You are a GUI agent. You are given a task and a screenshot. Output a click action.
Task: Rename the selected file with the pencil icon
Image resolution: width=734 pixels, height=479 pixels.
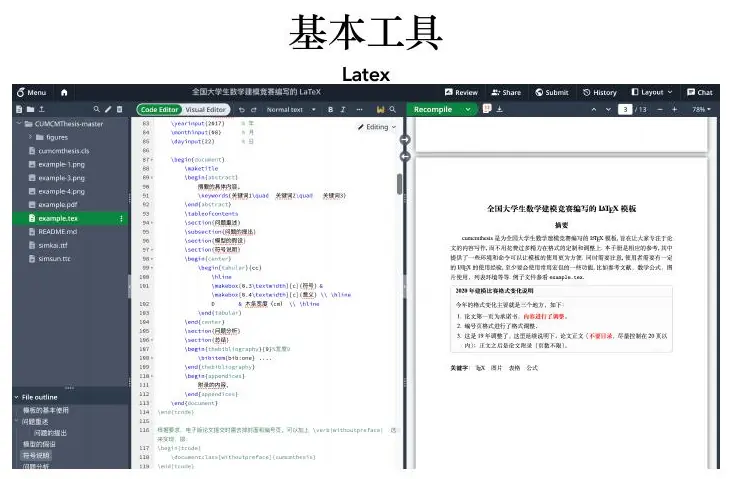[x=108, y=109]
